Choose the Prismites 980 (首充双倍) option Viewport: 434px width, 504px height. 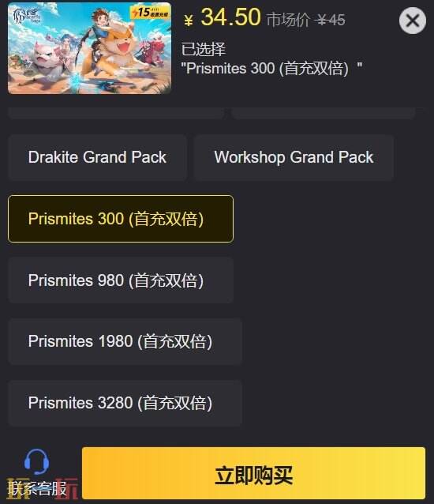[121, 280]
